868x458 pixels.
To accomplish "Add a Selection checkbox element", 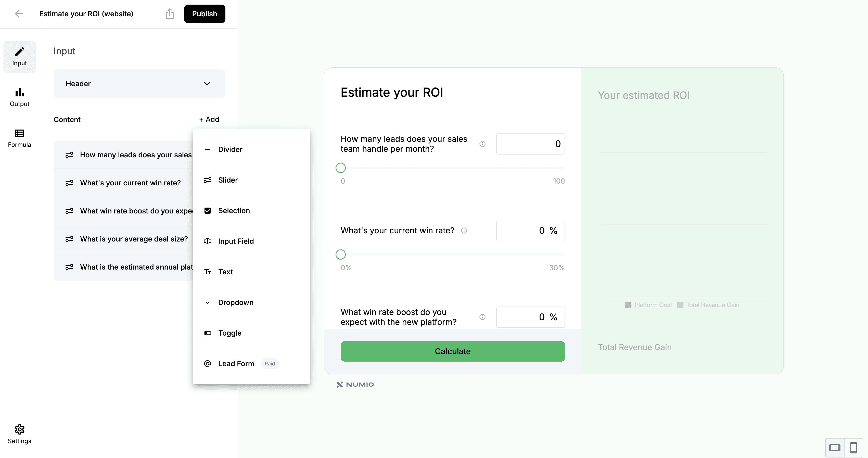I will click(234, 211).
